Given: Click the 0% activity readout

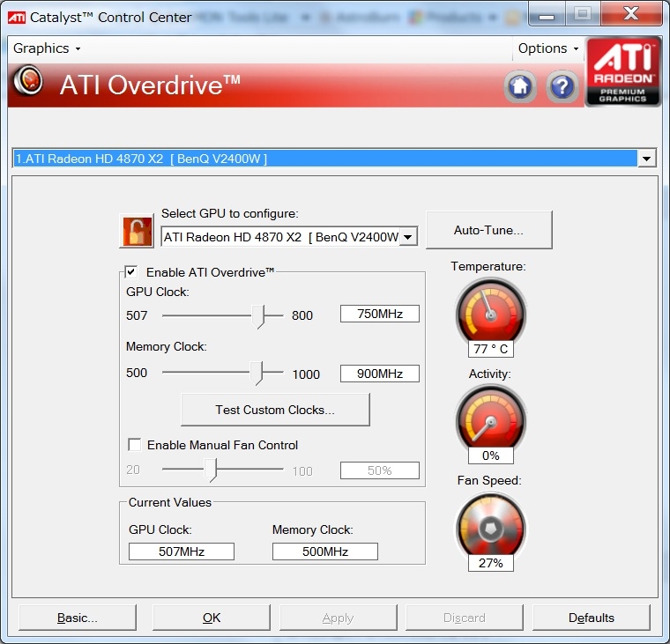Looking at the screenshot, I should (x=491, y=455).
